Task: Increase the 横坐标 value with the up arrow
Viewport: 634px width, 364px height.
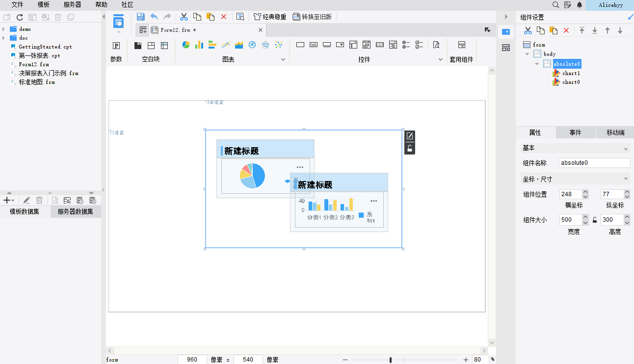Action: pyautogui.click(x=585, y=192)
